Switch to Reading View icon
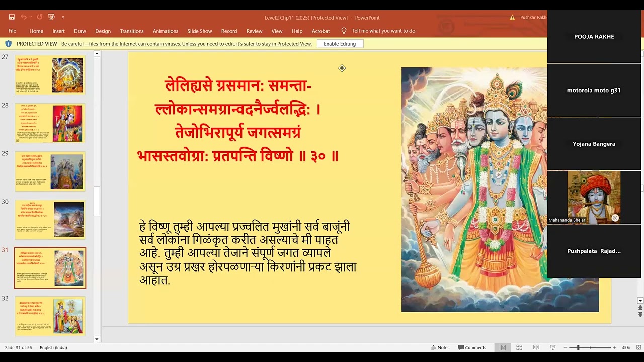Screen dimensions: 644x362 coord(536,348)
